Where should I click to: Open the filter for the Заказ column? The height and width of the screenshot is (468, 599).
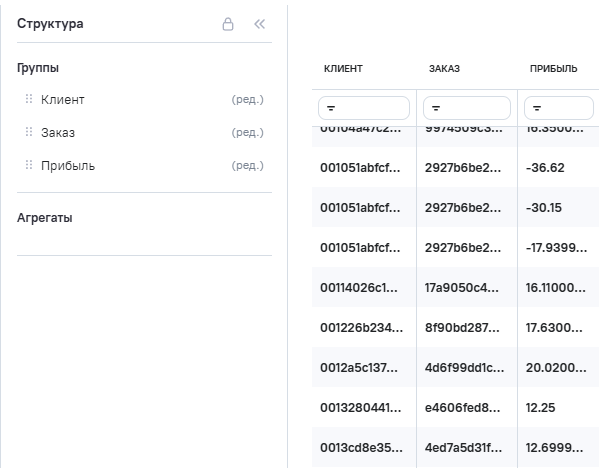coord(467,108)
